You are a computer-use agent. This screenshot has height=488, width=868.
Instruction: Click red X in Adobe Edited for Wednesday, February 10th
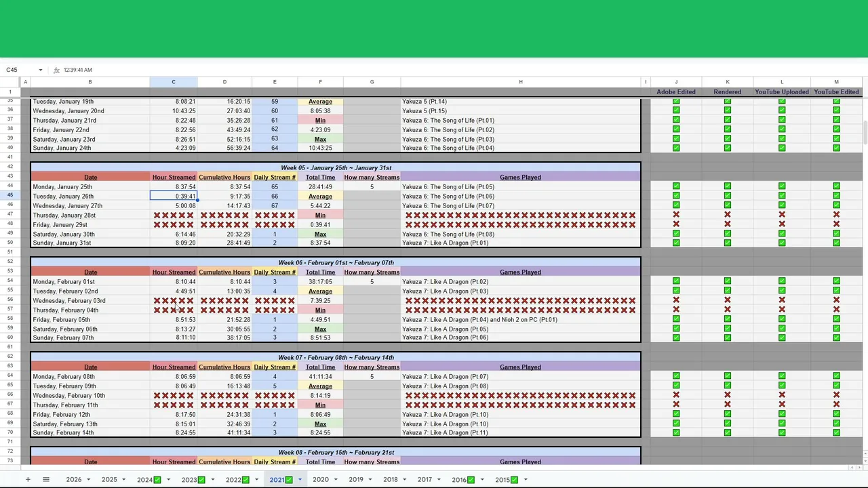pyautogui.click(x=676, y=395)
